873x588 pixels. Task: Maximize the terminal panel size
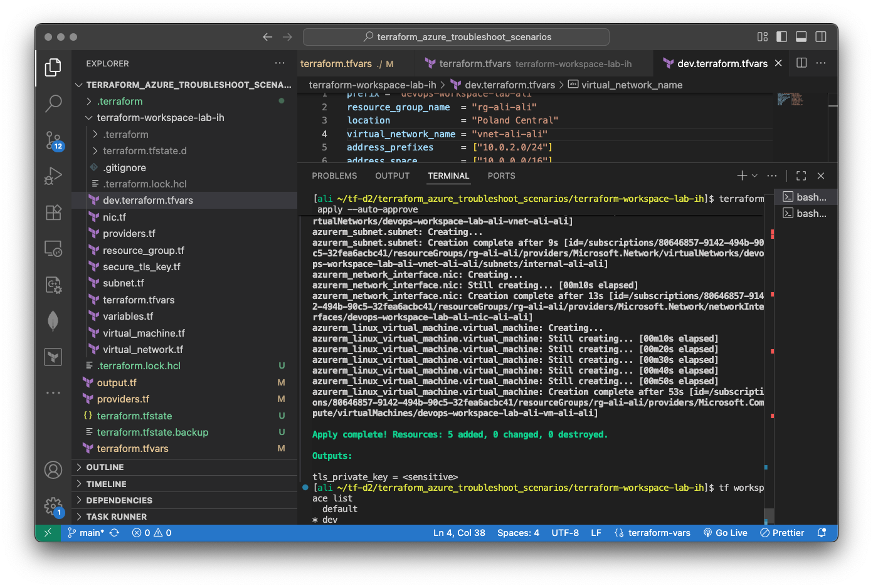tap(801, 176)
